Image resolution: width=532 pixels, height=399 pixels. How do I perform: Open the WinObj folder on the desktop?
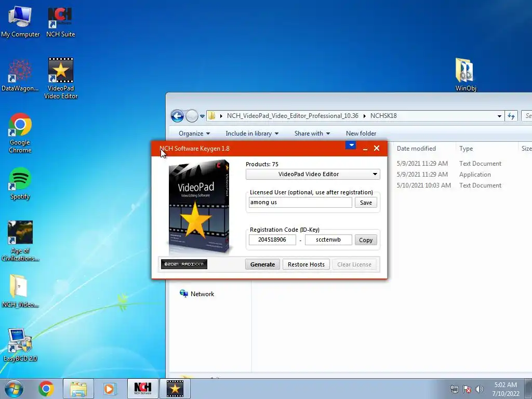[465, 75]
